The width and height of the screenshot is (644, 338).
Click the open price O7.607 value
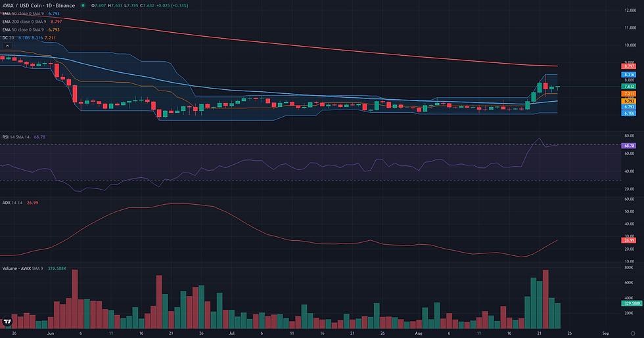[x=98, y=6]
